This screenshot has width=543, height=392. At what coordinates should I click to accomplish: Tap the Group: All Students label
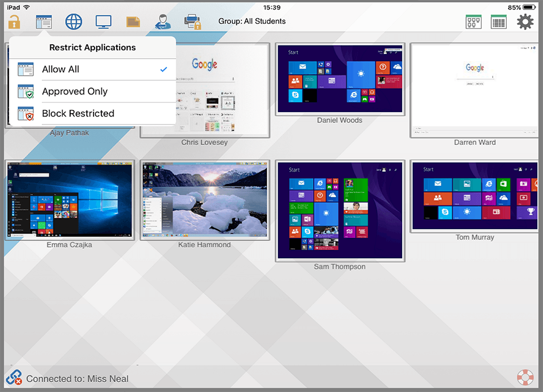[252, 22]
